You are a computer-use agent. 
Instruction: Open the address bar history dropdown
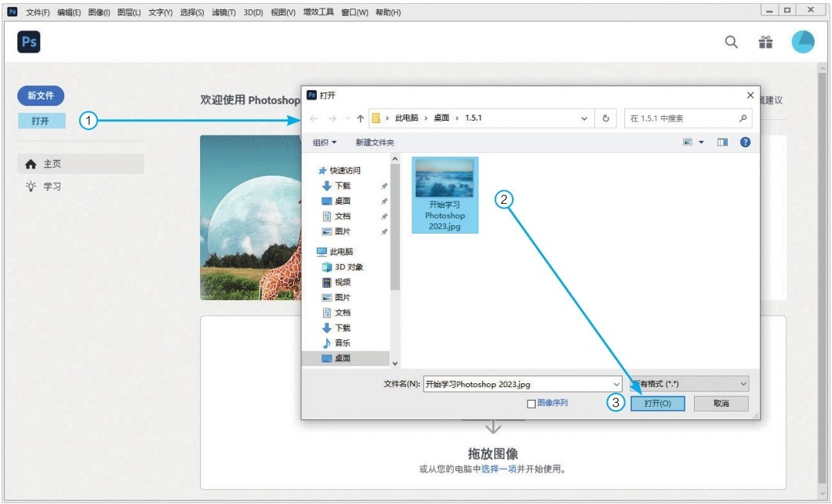pos(584,118)
